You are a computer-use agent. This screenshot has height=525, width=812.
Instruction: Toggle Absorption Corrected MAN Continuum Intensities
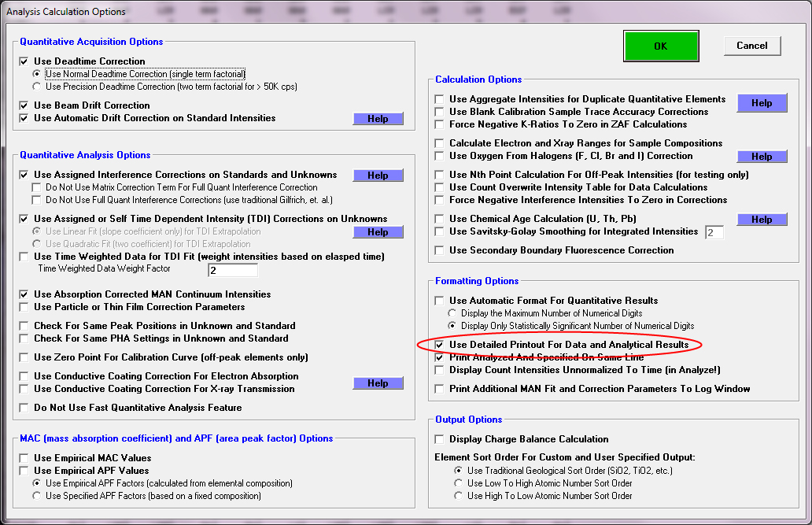click(24, 294)
